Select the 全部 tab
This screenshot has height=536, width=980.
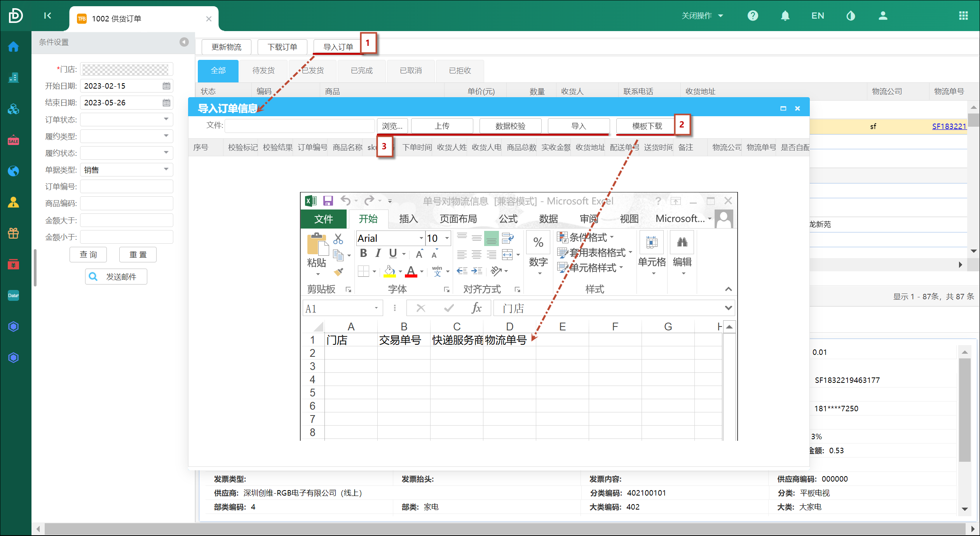click(x=218, y=71)
